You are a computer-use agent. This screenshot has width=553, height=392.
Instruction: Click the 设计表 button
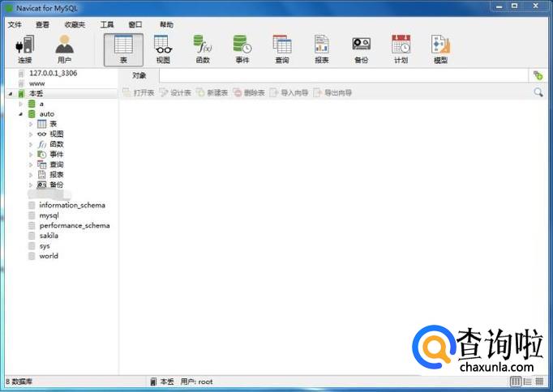pos(175,92)
